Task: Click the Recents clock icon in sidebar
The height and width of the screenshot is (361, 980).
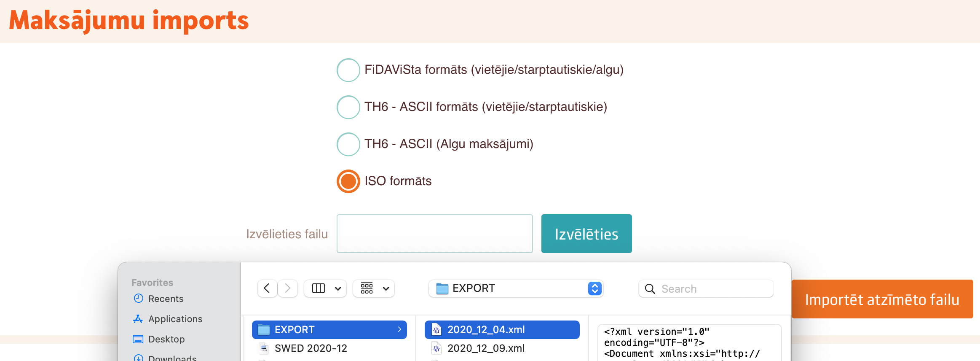Action: (x=138, y=299)
